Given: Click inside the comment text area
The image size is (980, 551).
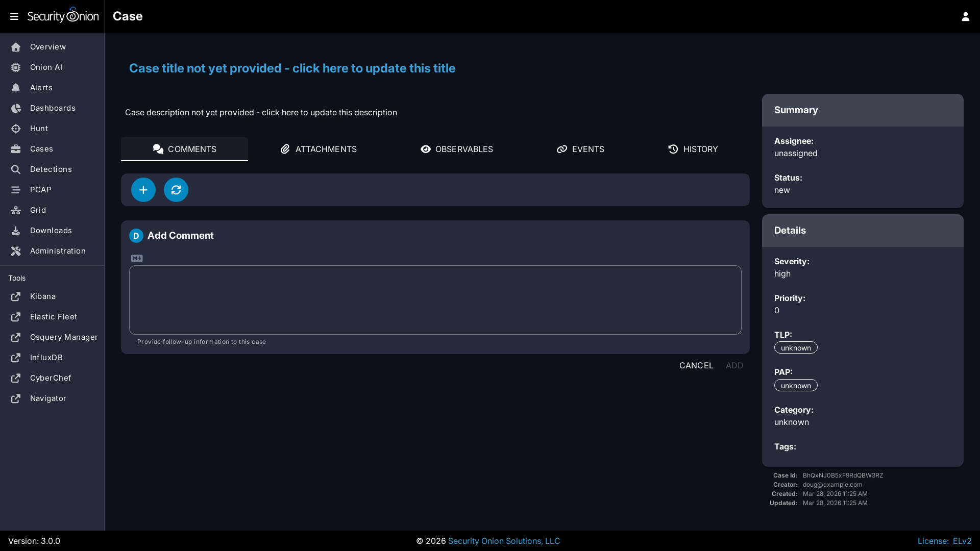Looking at the screenshot, I should pyautogui.click(x=435, y=300).
